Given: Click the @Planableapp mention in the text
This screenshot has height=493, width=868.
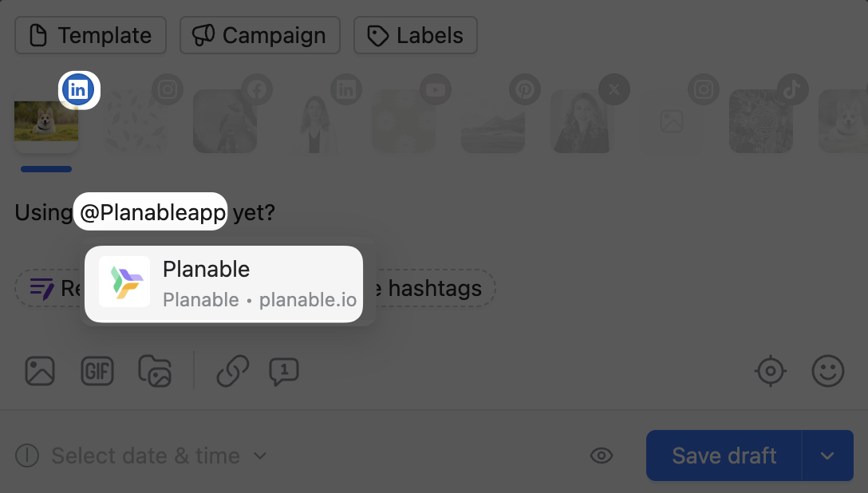Looking at the screenshot, I should [x=151, y=212].
